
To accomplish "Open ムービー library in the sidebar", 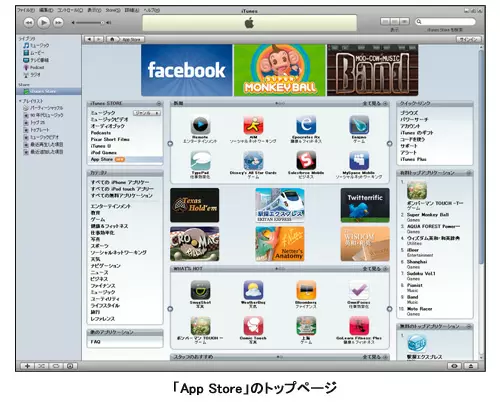I will [34, 53].
